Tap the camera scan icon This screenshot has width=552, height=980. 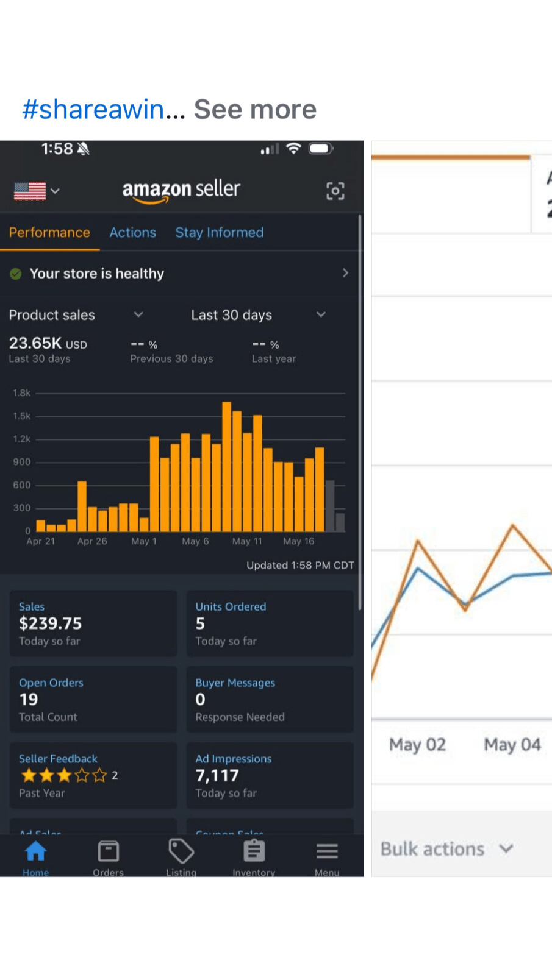coord(335,191)
